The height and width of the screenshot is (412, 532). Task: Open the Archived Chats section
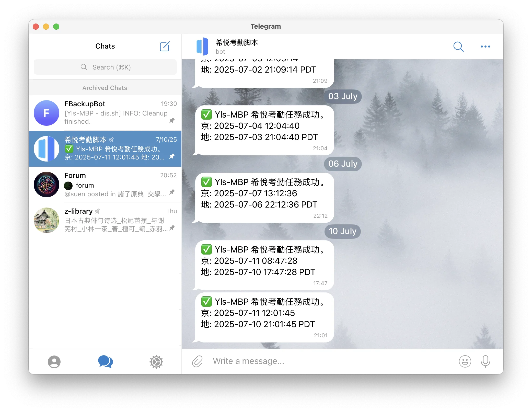coord(105,88)
